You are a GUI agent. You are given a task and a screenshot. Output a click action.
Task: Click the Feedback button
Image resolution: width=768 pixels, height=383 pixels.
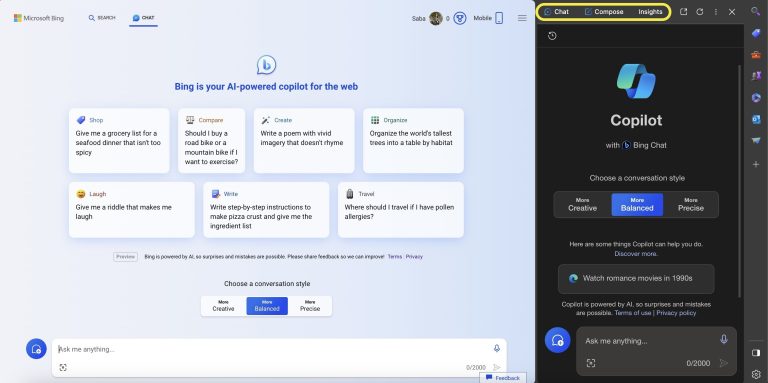click(x=503, y=378)
